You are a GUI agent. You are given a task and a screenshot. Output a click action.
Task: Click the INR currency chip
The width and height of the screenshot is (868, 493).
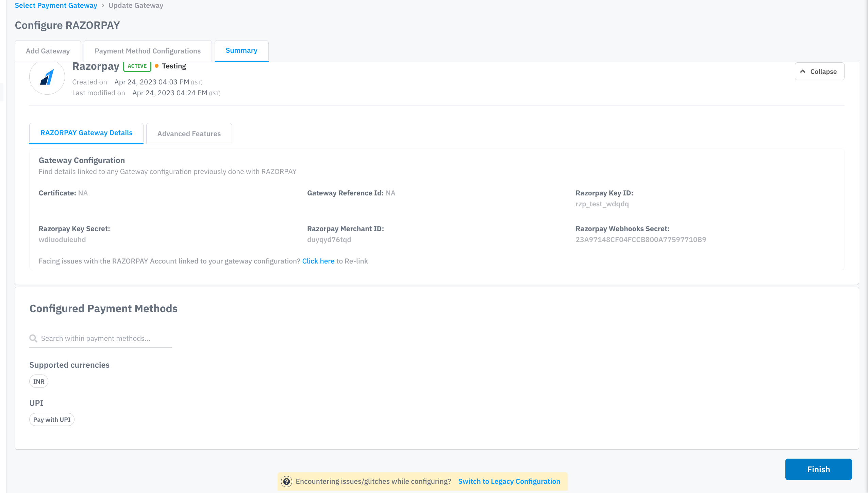tap(39, 382)
